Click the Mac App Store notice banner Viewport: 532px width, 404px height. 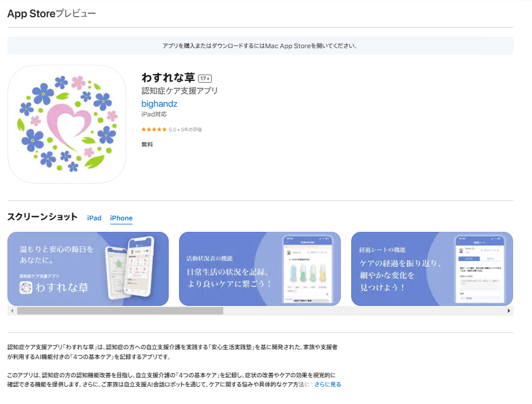pos(260,46)
